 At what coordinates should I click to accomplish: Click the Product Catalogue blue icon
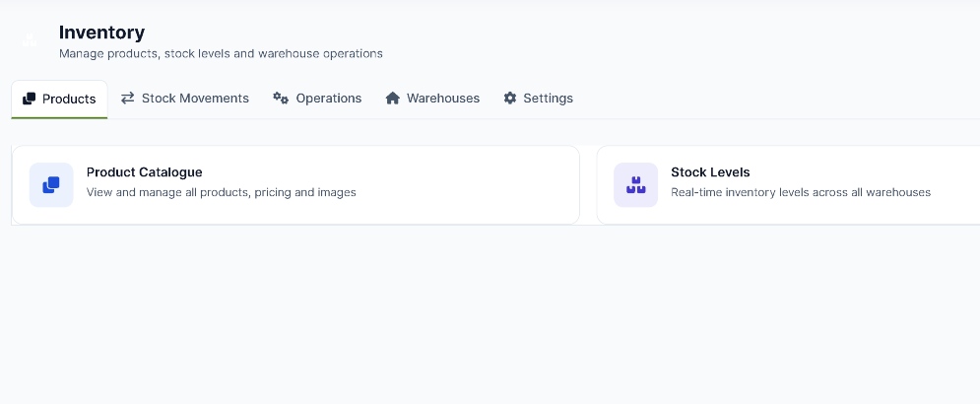point(51,184)
